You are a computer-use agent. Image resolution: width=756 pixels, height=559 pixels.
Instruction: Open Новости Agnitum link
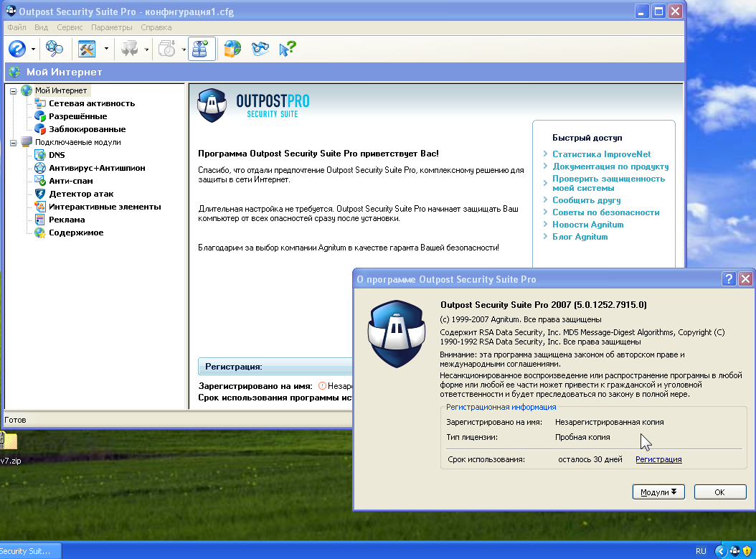coord(587,225)
